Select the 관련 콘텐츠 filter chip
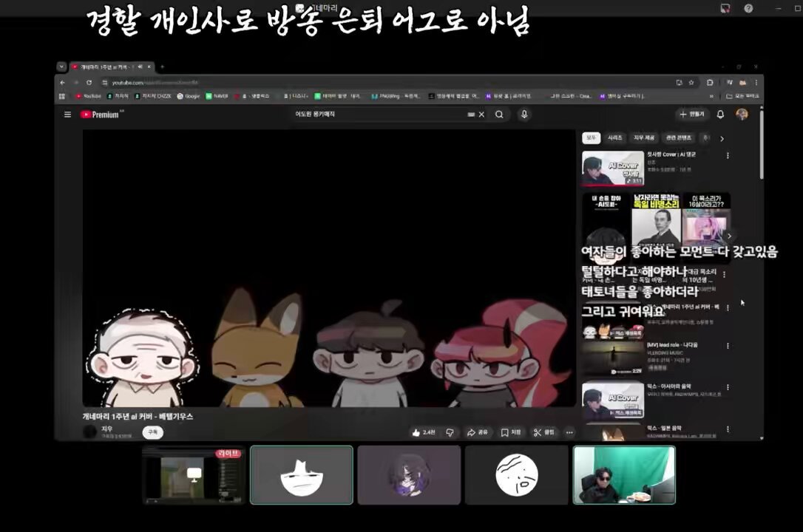 tap(679, 138)
